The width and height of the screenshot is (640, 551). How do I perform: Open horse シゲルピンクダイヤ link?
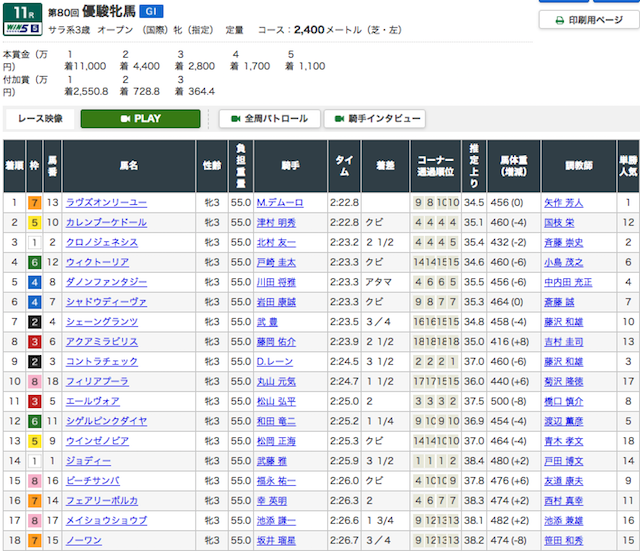coord(106,421)
